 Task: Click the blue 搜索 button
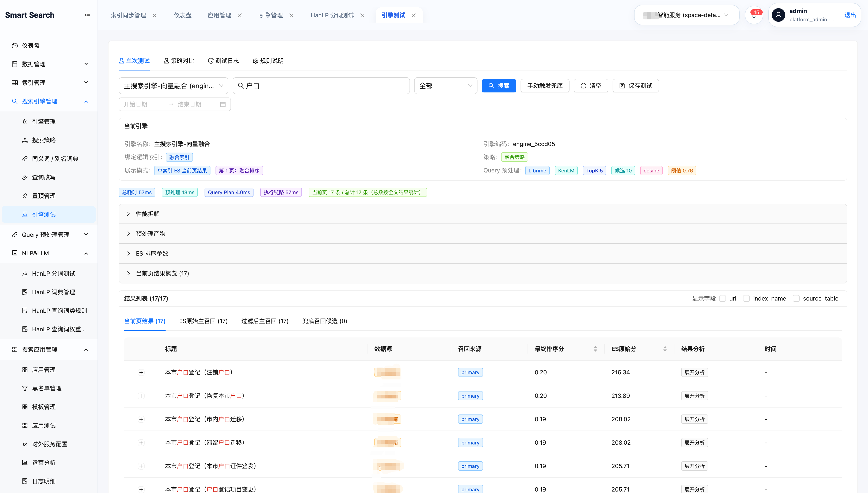[x=499, y=86]
